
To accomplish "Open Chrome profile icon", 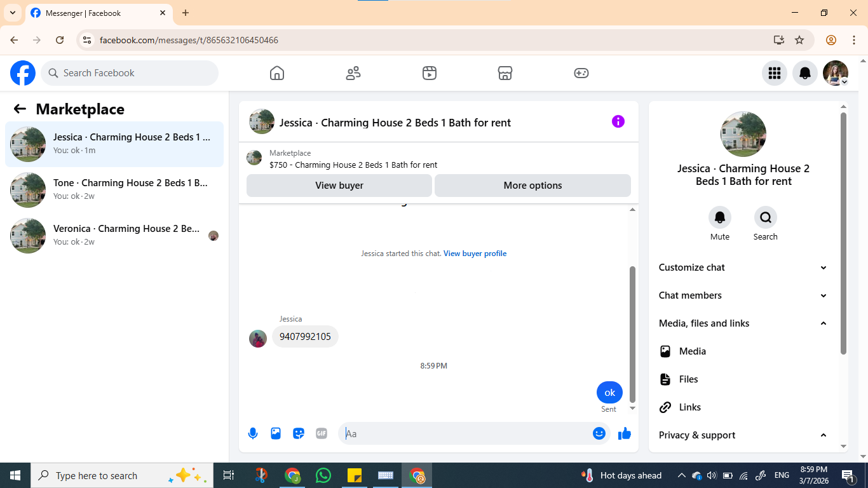I will [x=831, y=40].
